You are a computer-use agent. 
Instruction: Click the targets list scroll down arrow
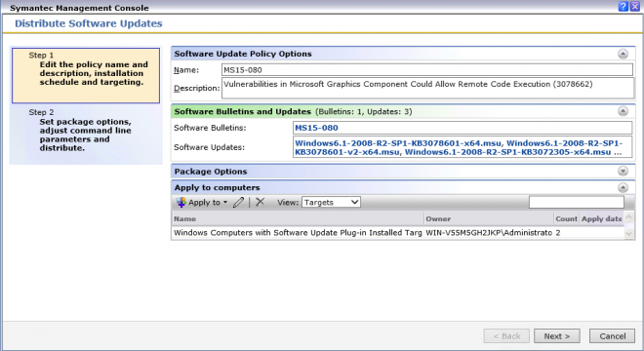[628, 234]
